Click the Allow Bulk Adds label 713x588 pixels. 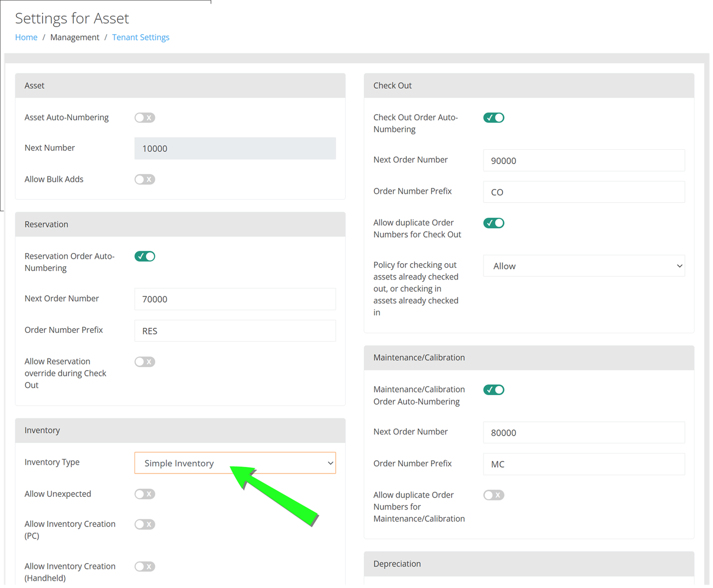54,179
